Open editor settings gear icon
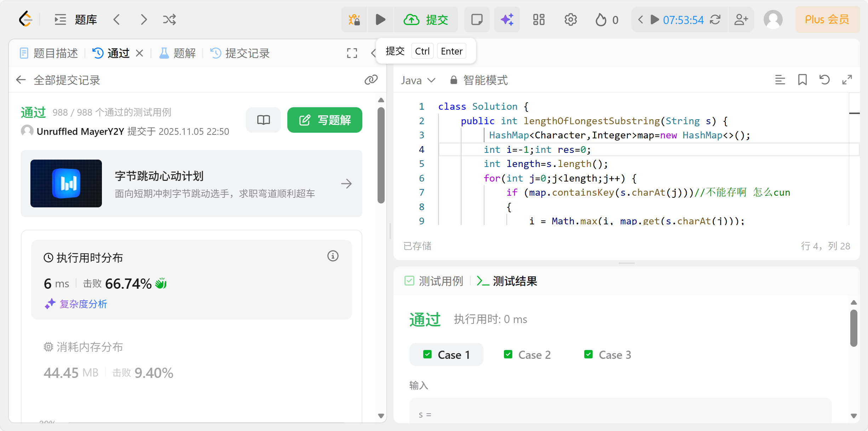 (x=570, y=19)
